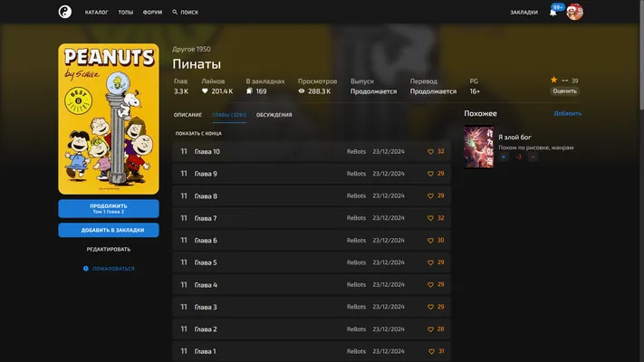644x362 pixels.
Task: Click the Пинаты title heading
Action: [x=197, y=64]
